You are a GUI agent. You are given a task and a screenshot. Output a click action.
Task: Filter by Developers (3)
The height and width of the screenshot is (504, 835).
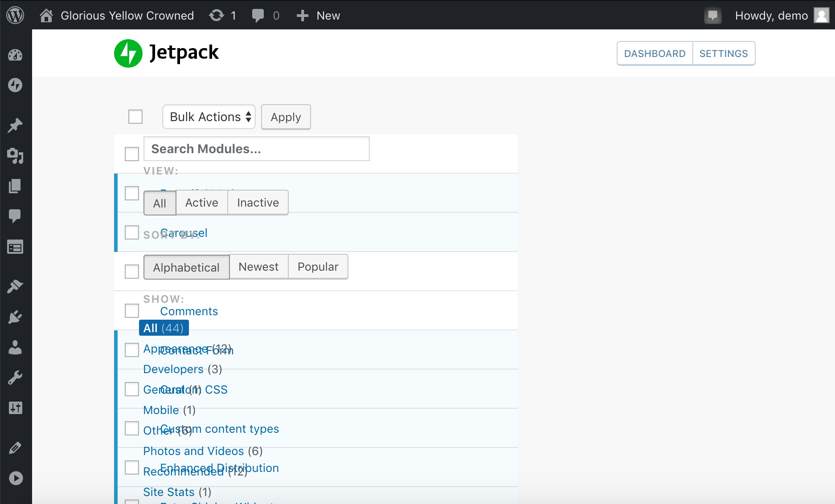click(183, 369)
